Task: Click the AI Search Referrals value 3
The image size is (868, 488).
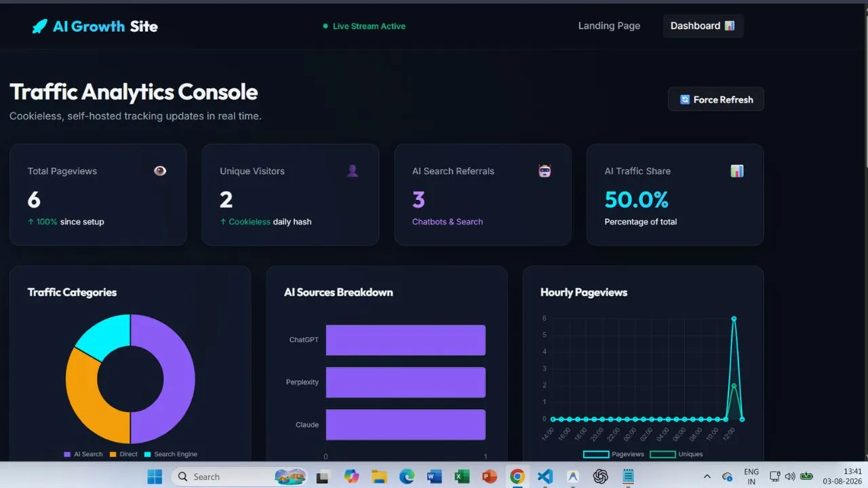Action: [418, 199]
